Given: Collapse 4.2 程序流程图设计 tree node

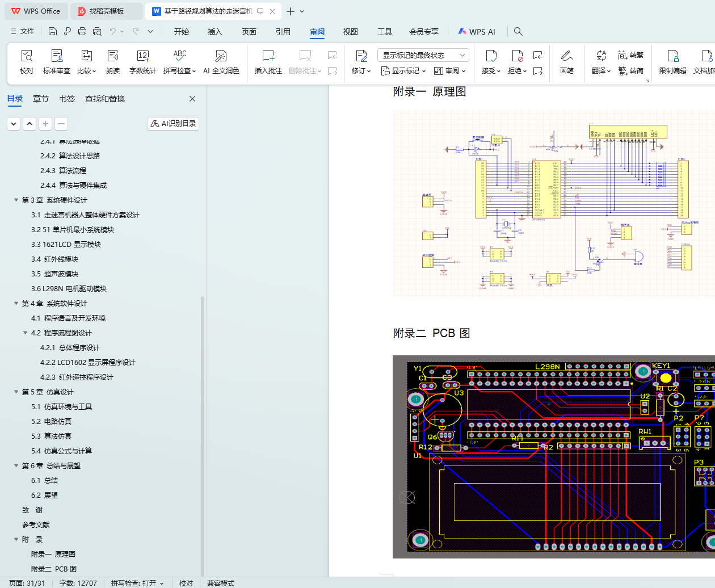Looking at the screenshot, I should (26, 333).
